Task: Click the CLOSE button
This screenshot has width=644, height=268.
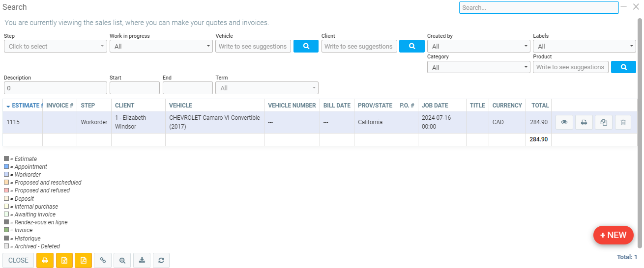Action: [x=18, y=261]
